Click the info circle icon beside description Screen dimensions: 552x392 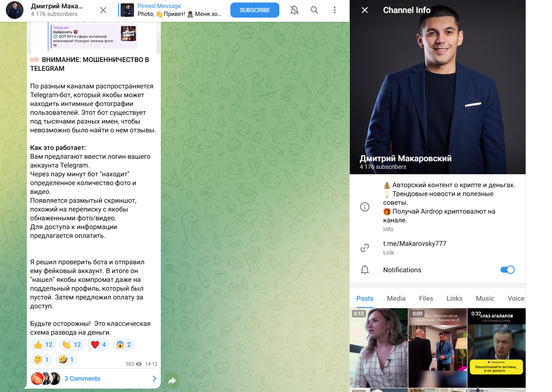(365, 207)
